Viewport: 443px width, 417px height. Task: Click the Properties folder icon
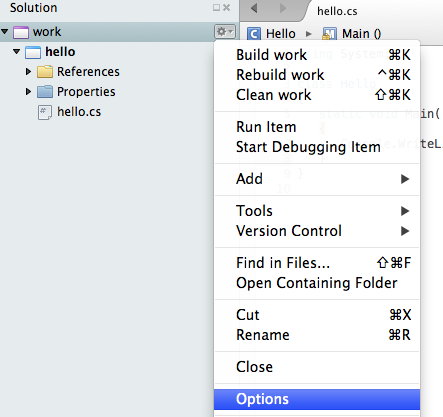[x=45, y=92]
